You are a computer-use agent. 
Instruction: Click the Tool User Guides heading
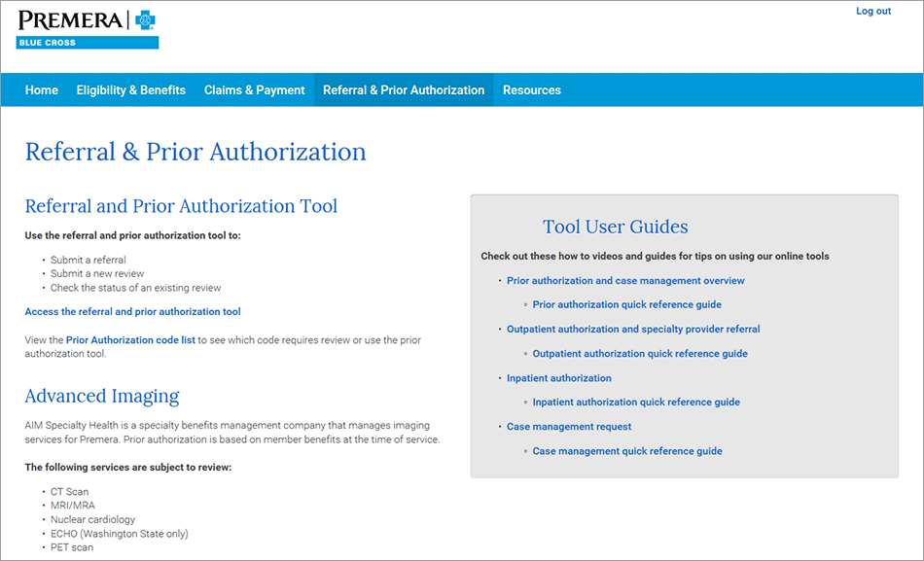coord(615,228)
